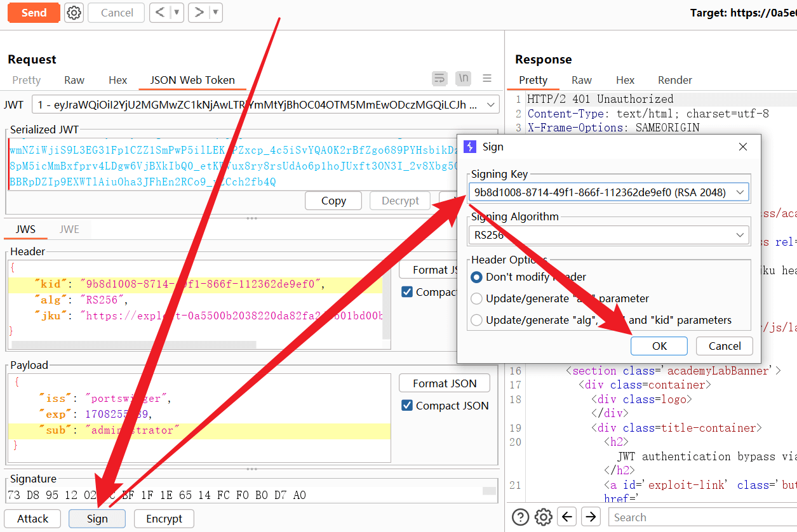Screen dimensions: 797x532
Task: Toggle word wrap icon in Request panel
Action: (439, 79)
